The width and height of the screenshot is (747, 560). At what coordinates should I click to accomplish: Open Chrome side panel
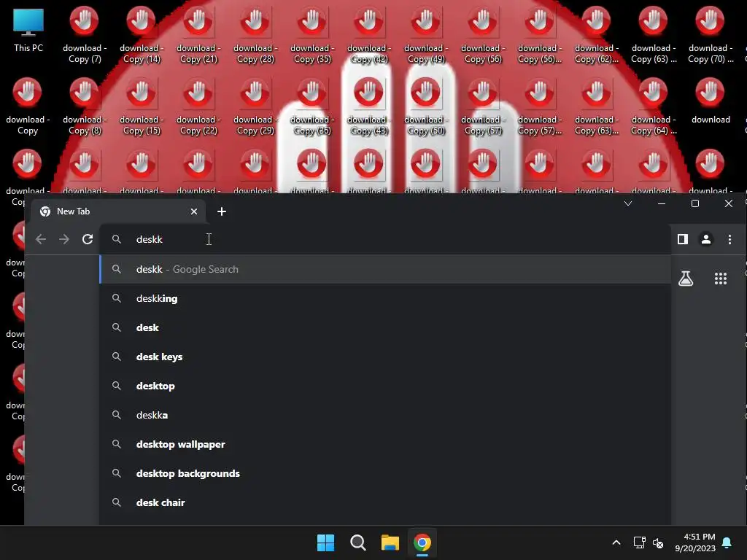683,239
